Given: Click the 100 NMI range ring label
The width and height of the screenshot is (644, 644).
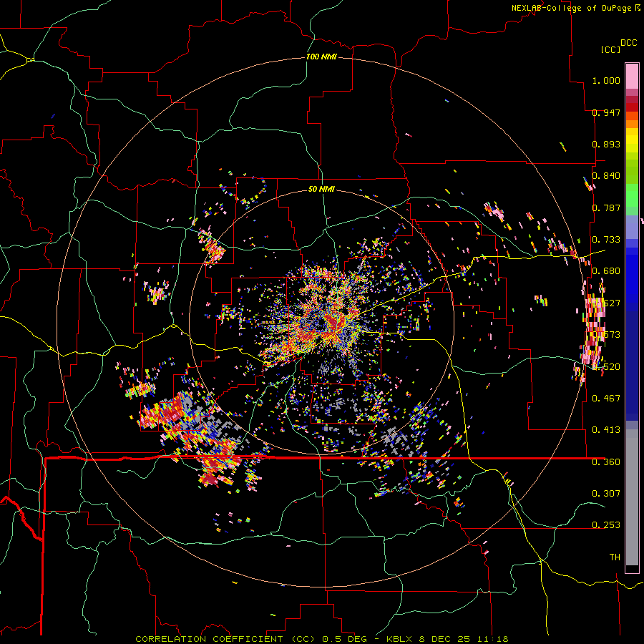Looking at the screenshot, I should tap(321, 57).
